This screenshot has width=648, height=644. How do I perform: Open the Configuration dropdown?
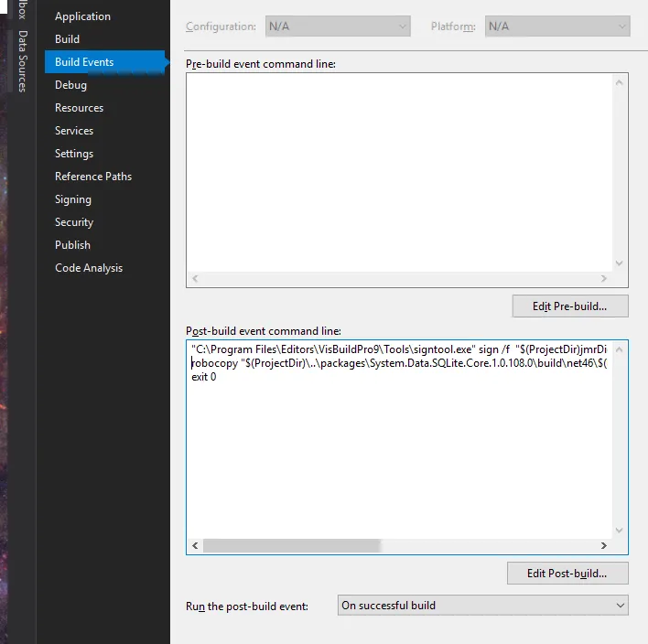pos(338,27)
